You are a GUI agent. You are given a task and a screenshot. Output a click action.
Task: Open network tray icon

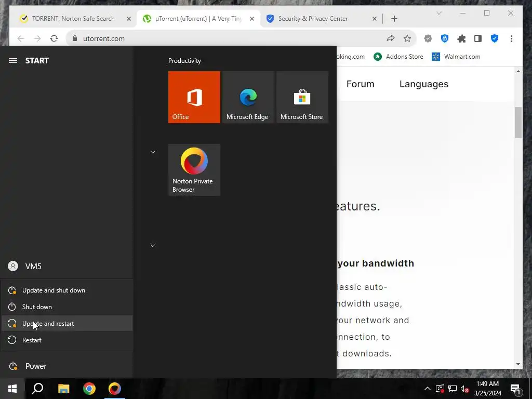click(453, 389)
